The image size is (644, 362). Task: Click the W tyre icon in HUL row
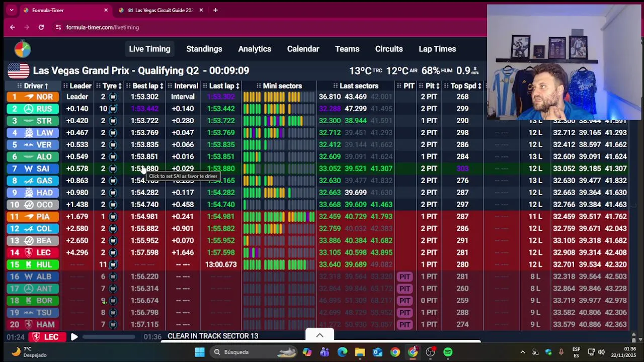click(113, 264)
